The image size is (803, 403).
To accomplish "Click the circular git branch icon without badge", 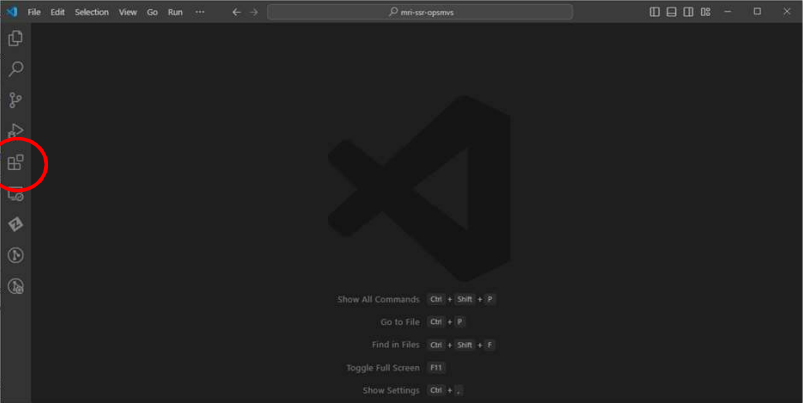I will click(x=15, y=255).
